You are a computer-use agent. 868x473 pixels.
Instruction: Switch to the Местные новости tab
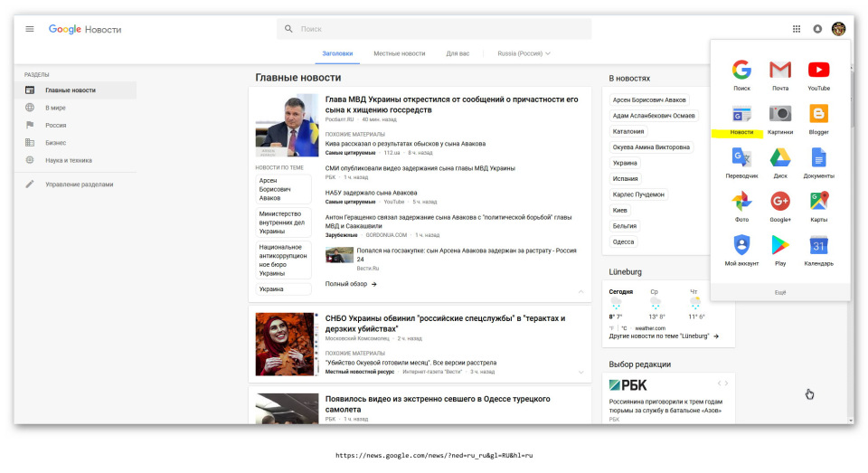pos(399,53)
